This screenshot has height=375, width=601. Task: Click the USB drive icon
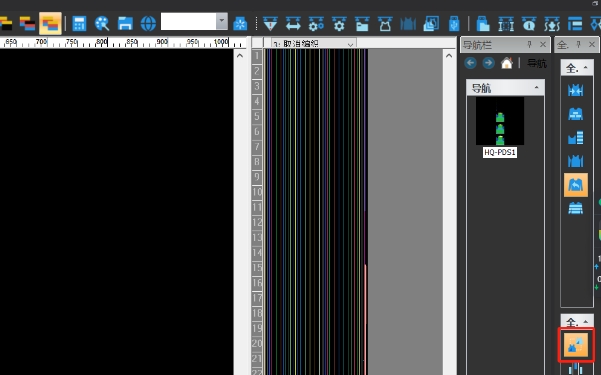[454, 23]
